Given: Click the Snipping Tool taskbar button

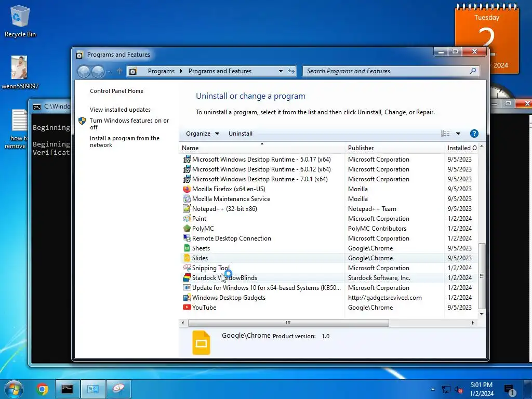Looking at the screenshot, I should coord(118,389).
